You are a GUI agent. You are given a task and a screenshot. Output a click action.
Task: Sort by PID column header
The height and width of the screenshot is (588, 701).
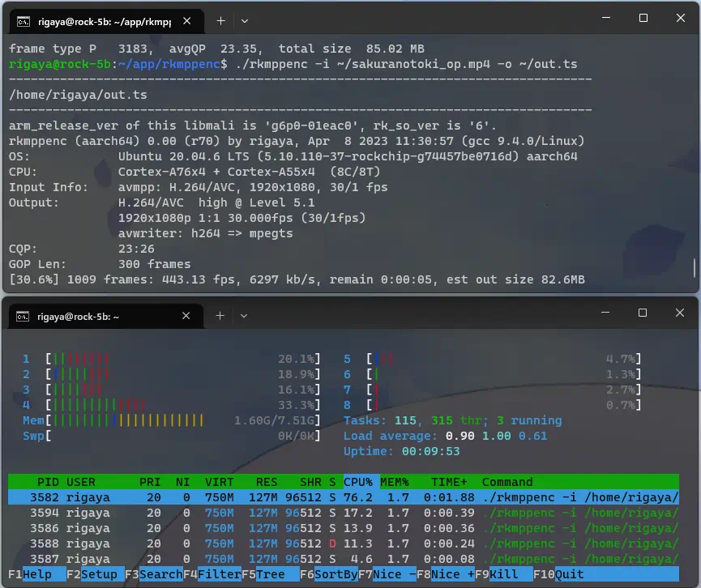click(x=48, y=482)
